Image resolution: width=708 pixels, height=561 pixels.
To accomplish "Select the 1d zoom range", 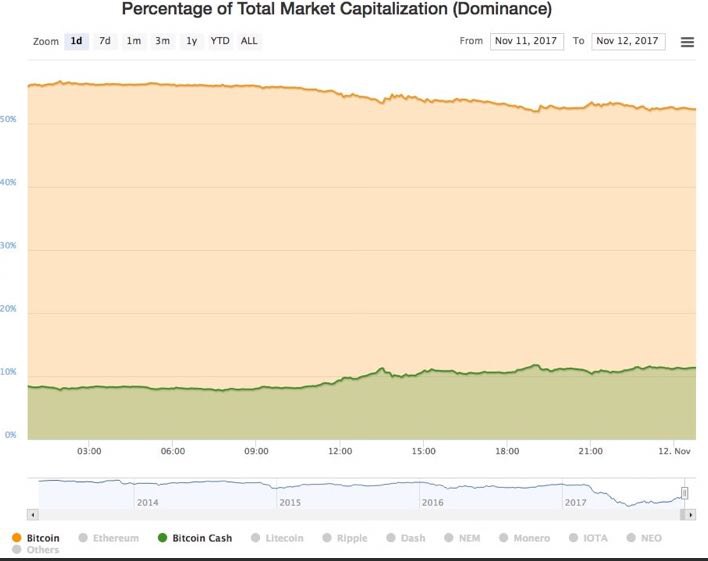I will 76,41.
